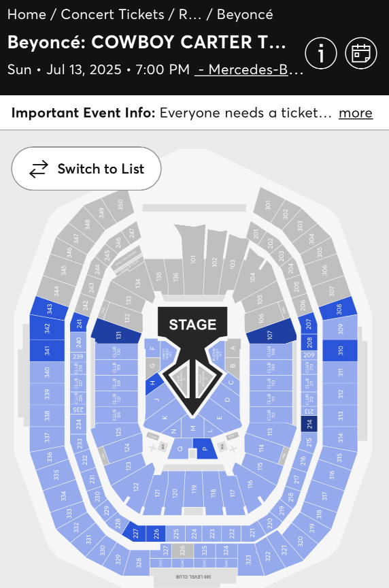Open the Mercedes-Benz venue link

coord(249,69)
